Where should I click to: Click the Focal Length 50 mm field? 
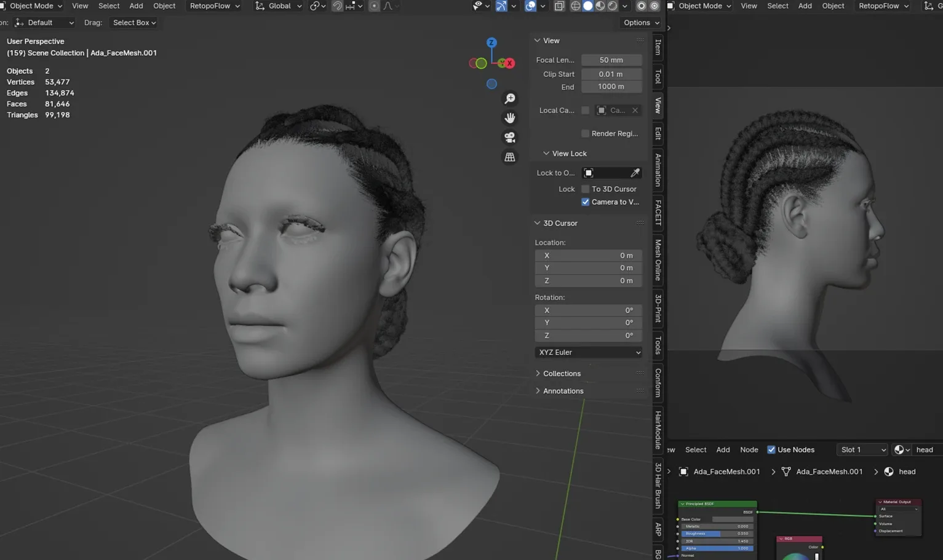click(x=611, y=60)
